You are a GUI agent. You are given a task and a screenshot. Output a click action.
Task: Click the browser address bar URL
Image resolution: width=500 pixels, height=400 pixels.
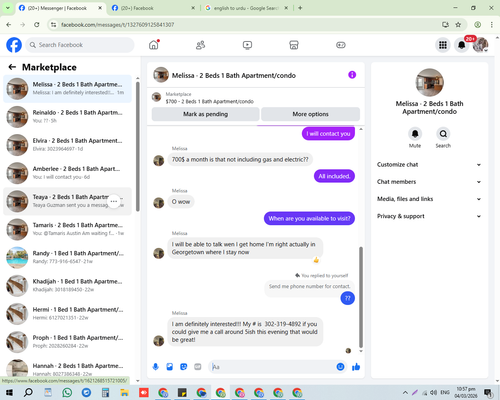(x=117, y=25)
